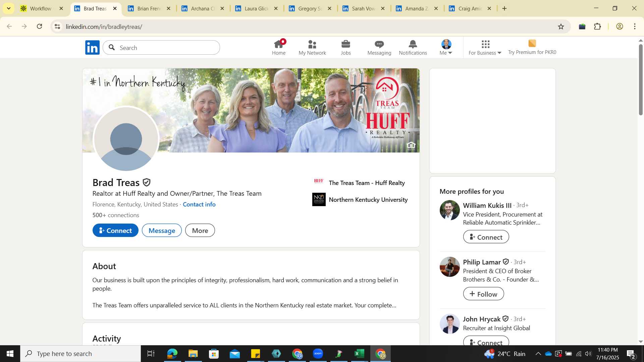Click the address bar URL
Image resolution: width=644 pixels, height=362 pixels.
tap(104, 26)
